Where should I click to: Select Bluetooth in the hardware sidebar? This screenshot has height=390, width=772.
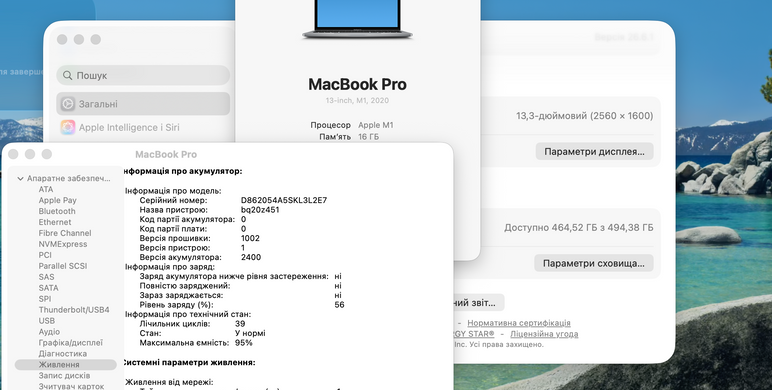click(x=57, y=211)
